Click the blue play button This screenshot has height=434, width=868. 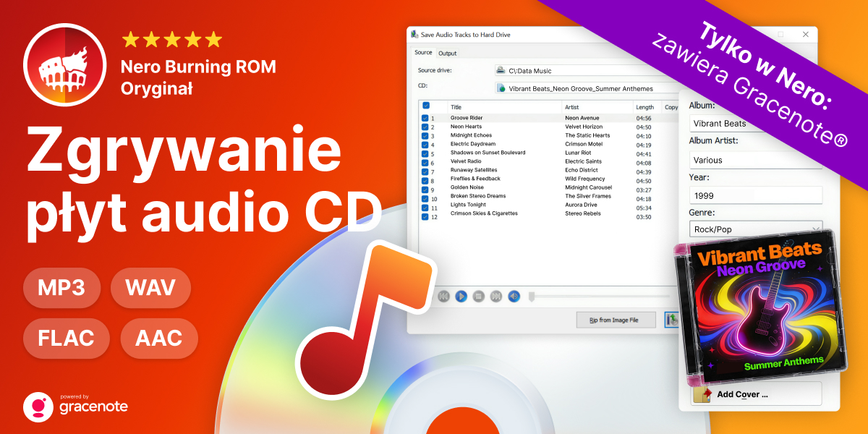pyautogui.click(x=461, y=296)
